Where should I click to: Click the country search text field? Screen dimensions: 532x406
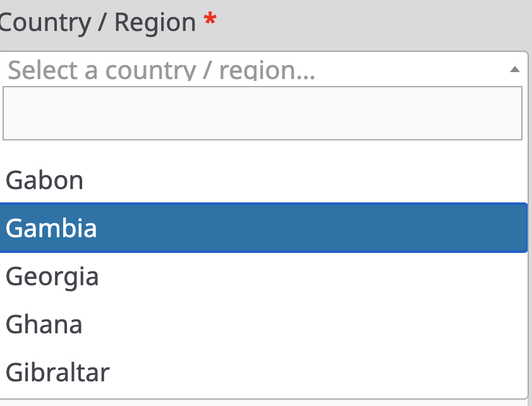click(x=262, y=113)
